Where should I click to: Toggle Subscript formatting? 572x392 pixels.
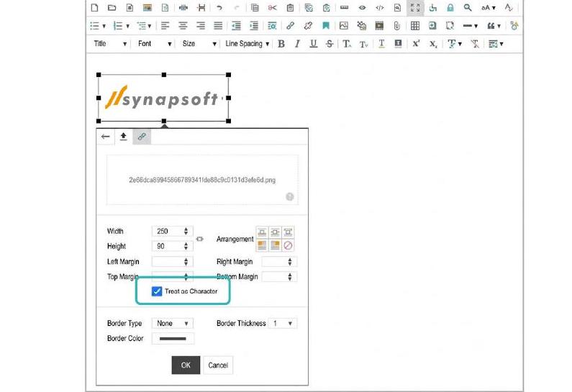(433, 44)
